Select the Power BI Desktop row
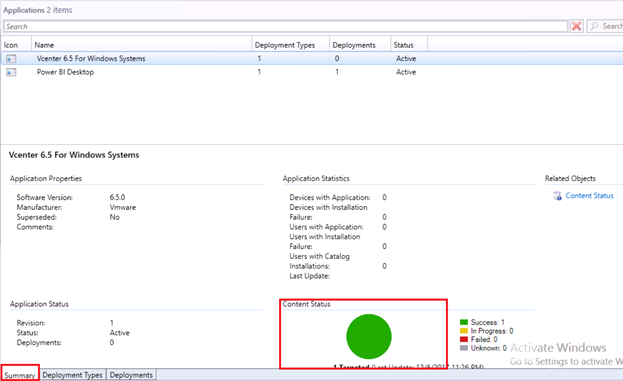 (x=312, y=72)
